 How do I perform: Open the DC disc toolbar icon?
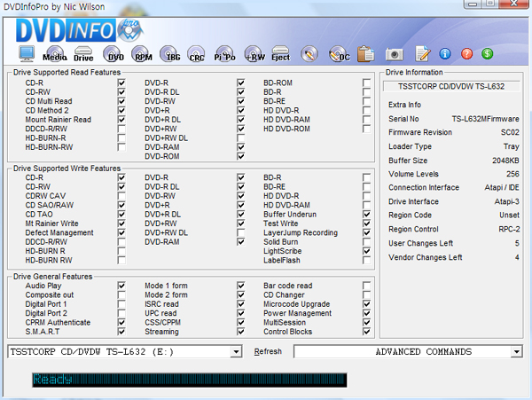tap(340, 54)
